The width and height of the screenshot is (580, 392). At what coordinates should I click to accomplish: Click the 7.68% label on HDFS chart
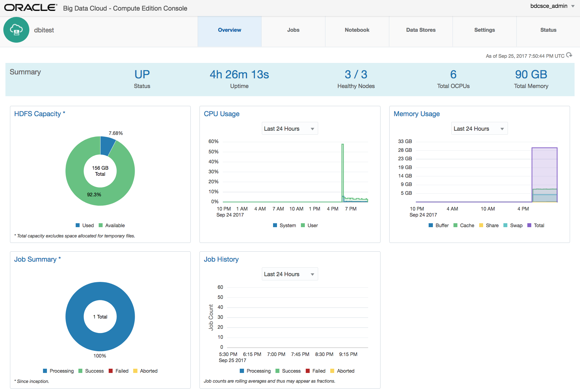116,133
